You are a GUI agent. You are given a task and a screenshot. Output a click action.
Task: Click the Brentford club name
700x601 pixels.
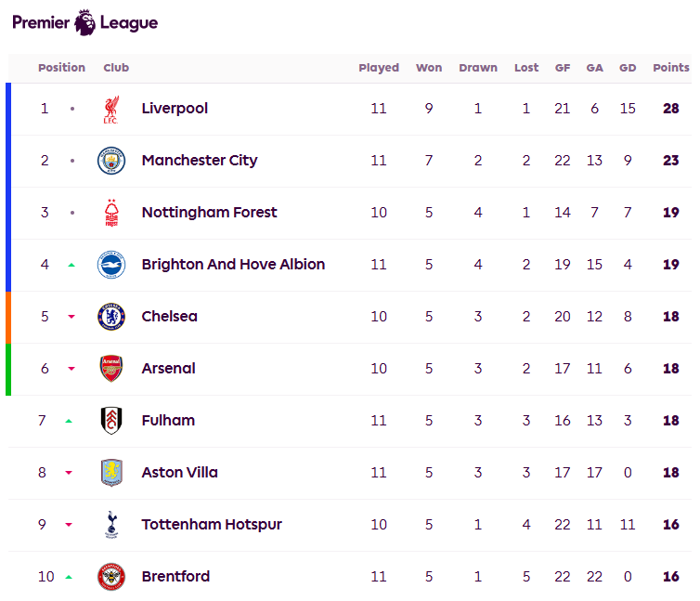tap(175, 577)
